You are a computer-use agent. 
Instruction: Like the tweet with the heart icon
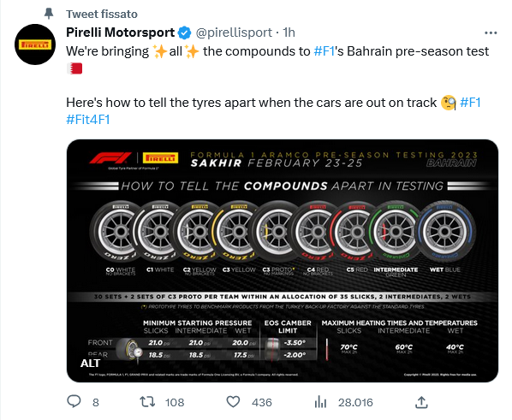(233, 402)
